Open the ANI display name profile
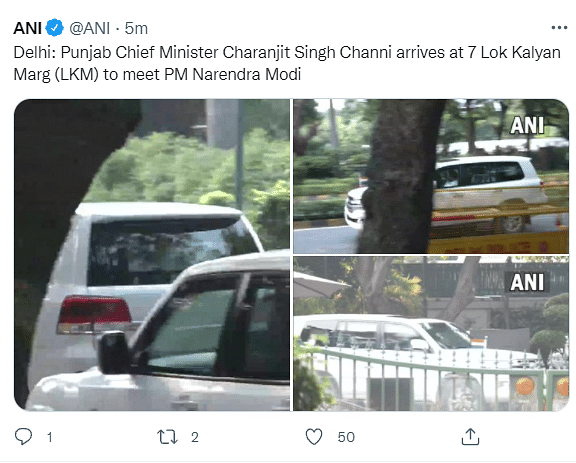 [x=28, y=28]
